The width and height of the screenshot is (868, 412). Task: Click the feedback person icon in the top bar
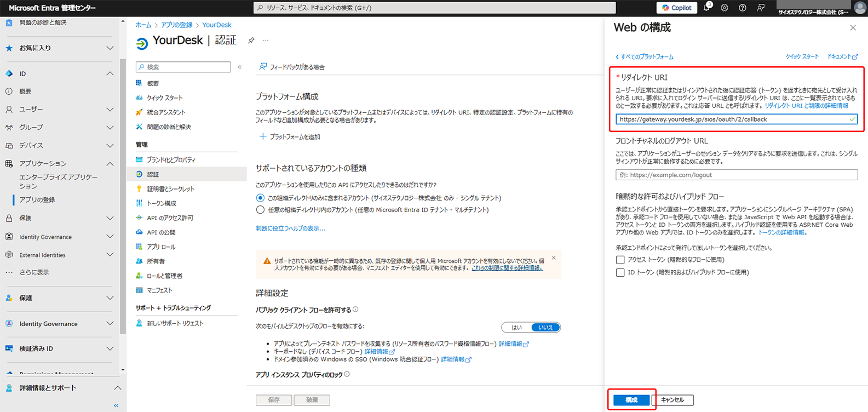761,8
